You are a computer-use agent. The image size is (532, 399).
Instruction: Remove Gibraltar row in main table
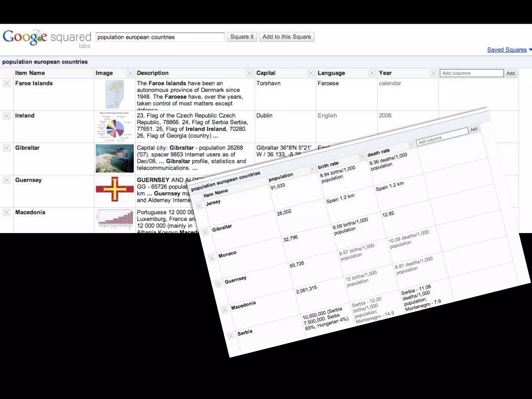click(6, 148)
